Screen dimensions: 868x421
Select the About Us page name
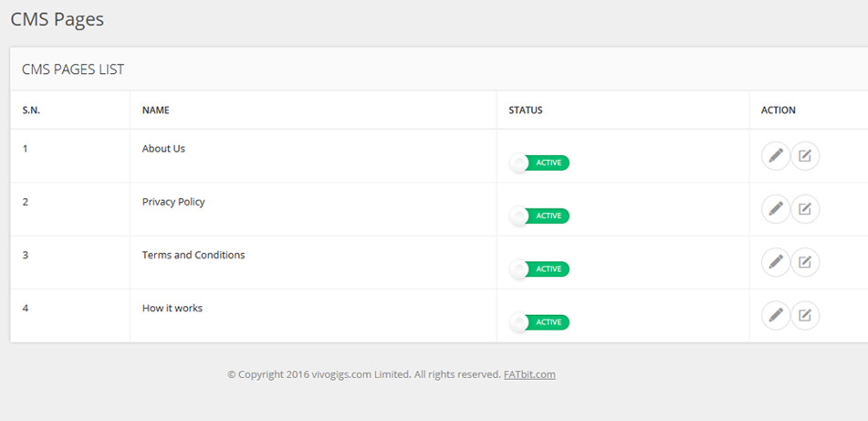coord(163,149)
